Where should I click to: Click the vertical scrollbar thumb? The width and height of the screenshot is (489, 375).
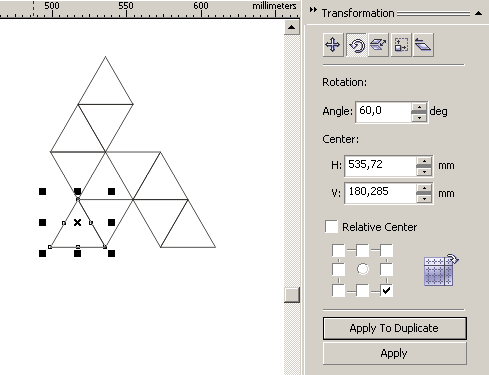292,295
